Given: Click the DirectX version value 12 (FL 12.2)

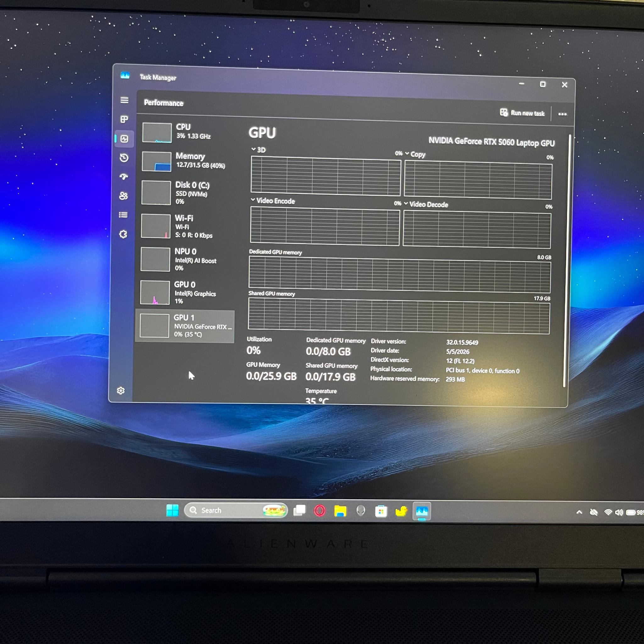Looking at the screenshot, I should coord(460,361).
